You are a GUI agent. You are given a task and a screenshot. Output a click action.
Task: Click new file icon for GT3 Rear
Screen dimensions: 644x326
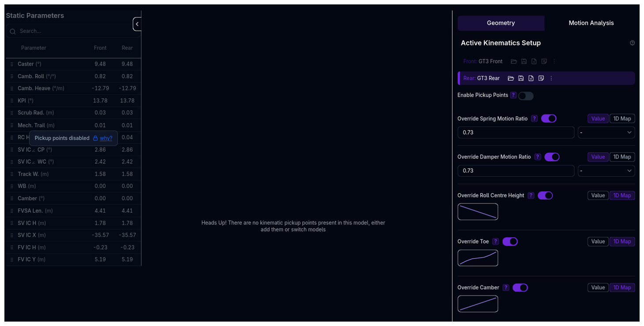(x=531, y=79)
